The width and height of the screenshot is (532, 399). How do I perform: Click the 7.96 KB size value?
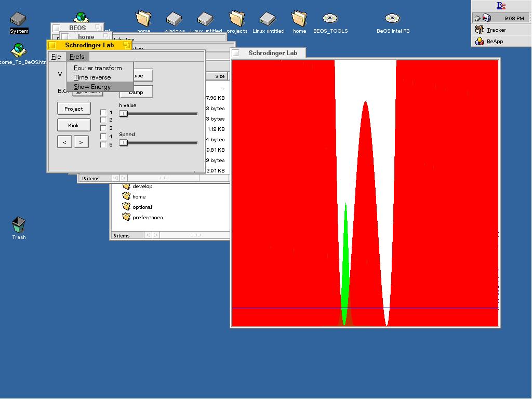(216, 98)
